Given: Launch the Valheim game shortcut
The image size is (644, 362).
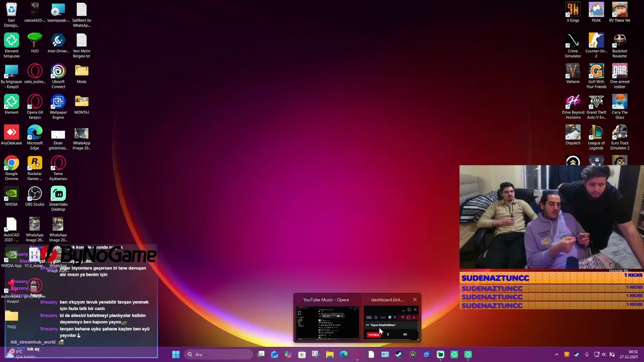Looking at the screenshot, I should [573, 73].
